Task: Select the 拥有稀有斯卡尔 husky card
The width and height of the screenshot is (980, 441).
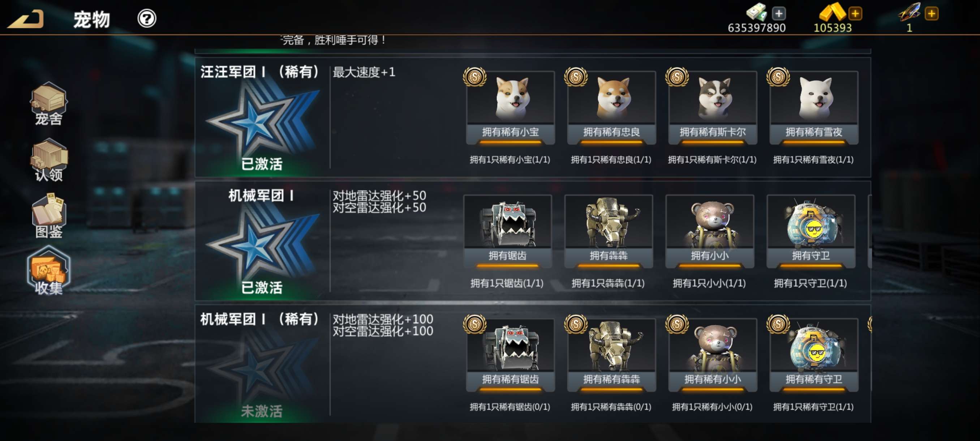Action: click(x=713, y=108)
